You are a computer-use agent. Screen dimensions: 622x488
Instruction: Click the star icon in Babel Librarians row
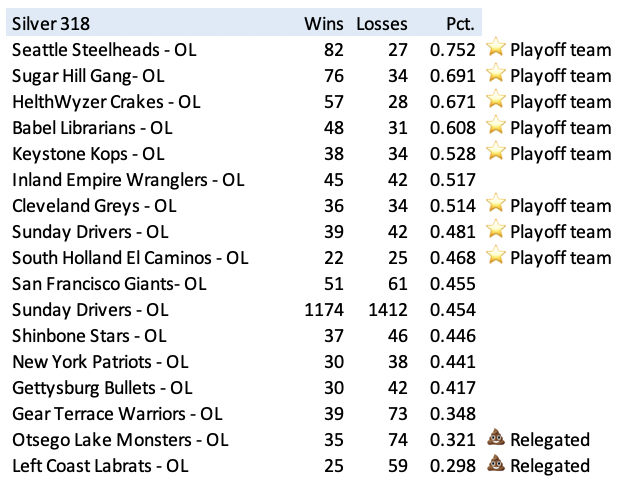[496, 127]
